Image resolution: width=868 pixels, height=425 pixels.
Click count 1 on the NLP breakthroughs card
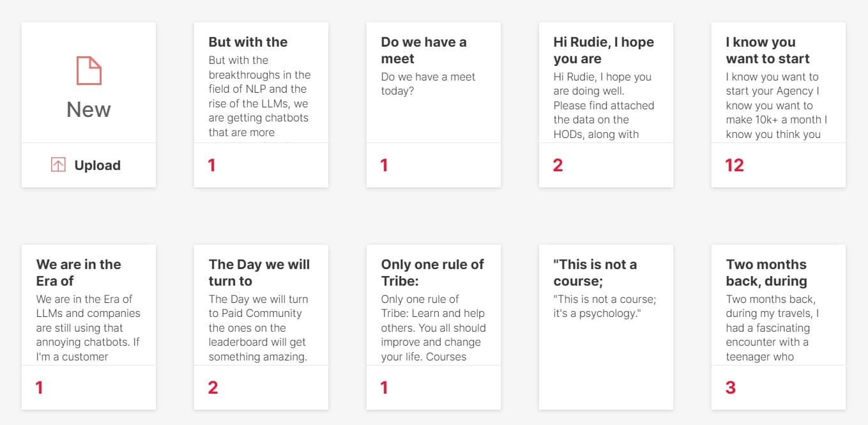coord(211,166)
